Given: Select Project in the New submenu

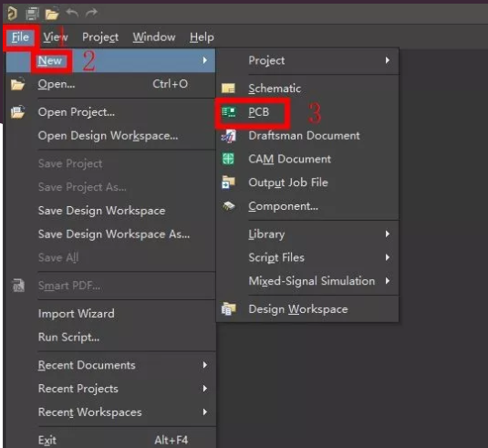Looking at the screenshot, I should pyautogui.click(x=307, y=60).
